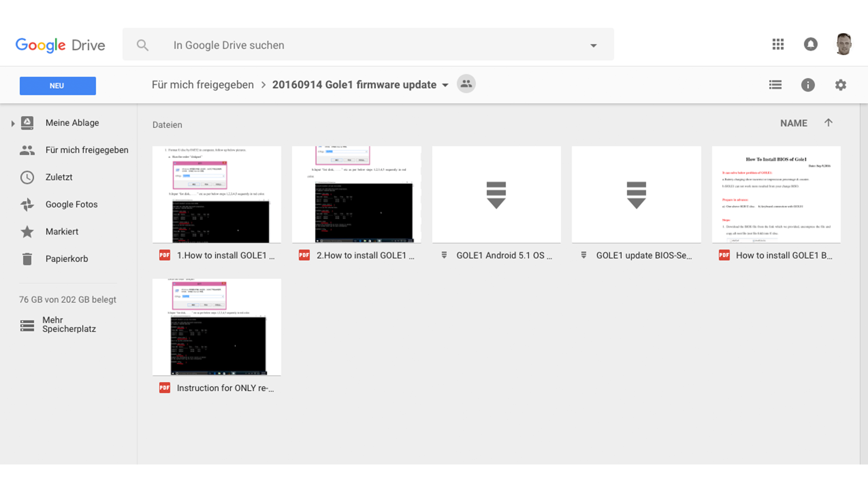Open the settings gear
The height and width of the screenshot is (488, 868).
(840, 85)
